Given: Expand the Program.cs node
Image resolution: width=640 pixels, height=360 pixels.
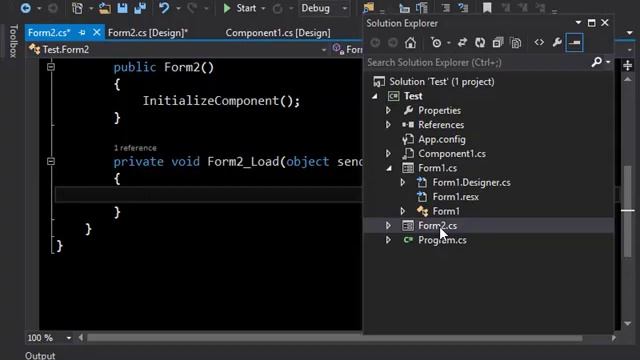Looking at the screenshot, I should click(388, 240).
